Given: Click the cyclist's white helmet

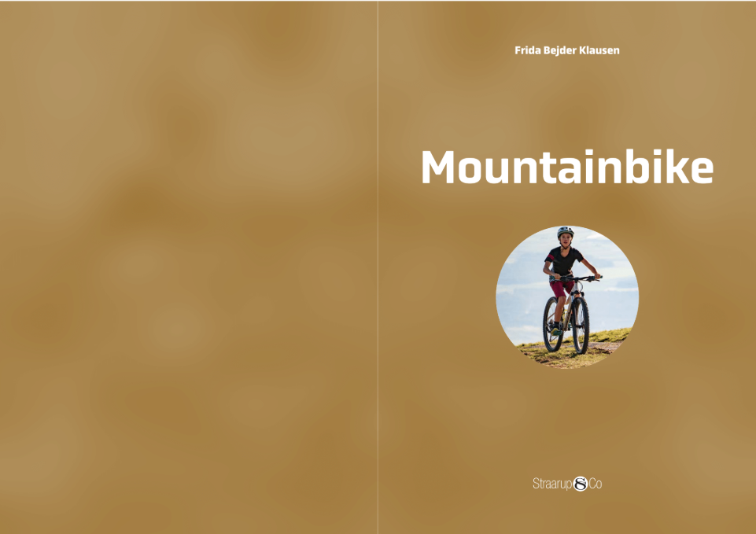Looking at the screenshot, I should (x=565, y=232).
